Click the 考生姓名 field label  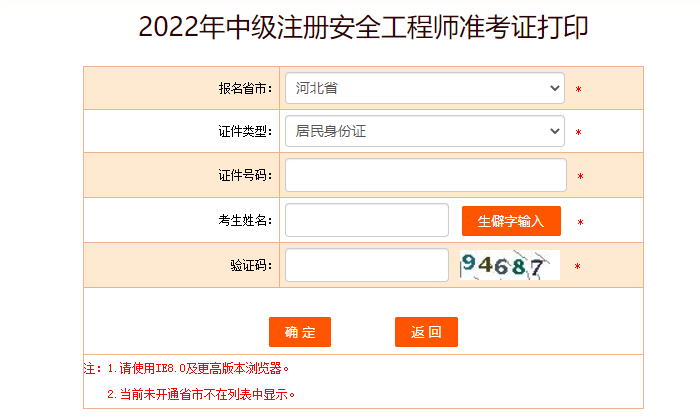coord(244,221)
